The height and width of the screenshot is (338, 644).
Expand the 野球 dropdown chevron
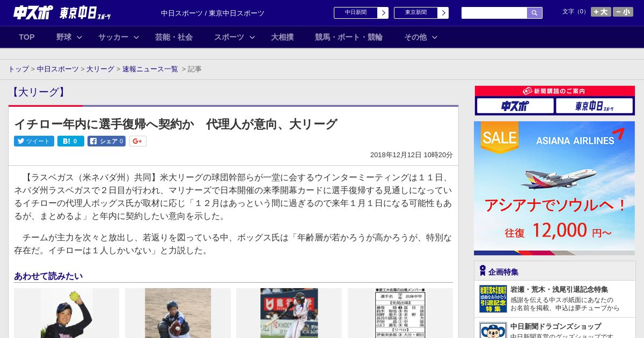79,37
